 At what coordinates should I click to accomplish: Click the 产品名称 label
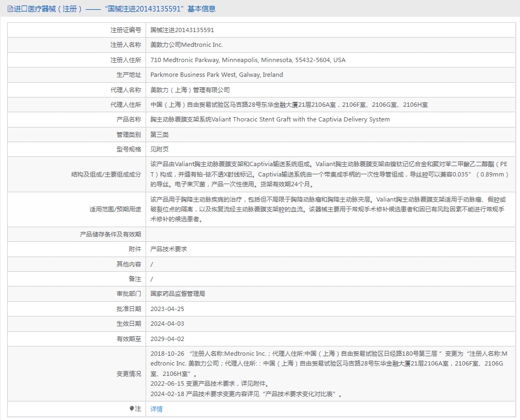click(129, 119)
